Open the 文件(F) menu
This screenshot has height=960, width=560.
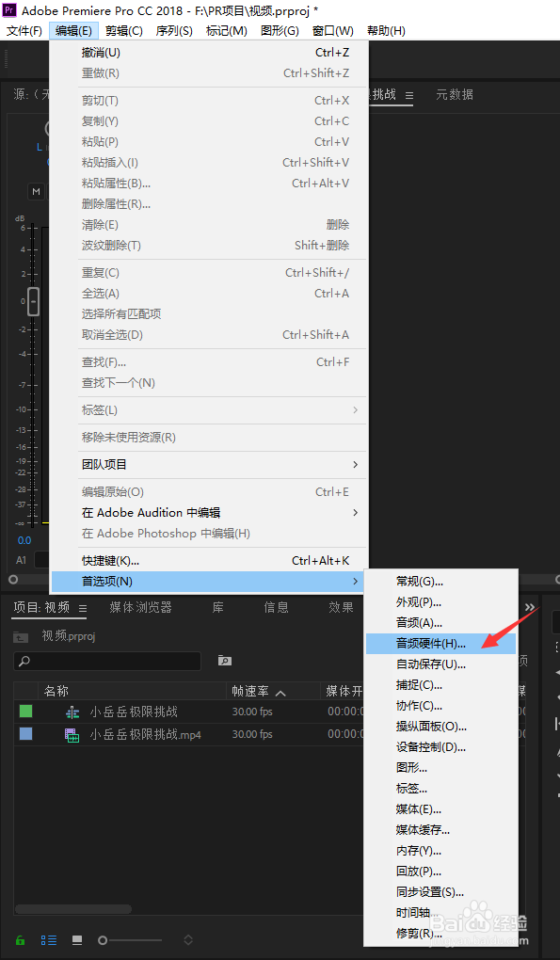click(x=24, y=31)
